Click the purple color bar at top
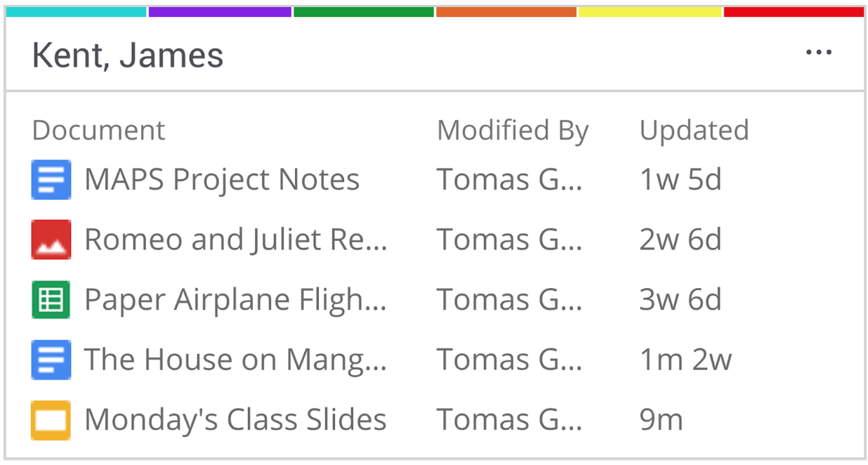Image resolution: width=868 pixels, height=465 pixels. coord(219,11)
